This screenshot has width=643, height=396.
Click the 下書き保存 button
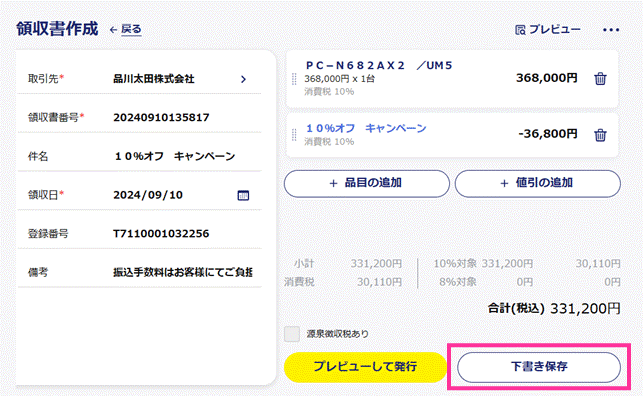(539, 366)
